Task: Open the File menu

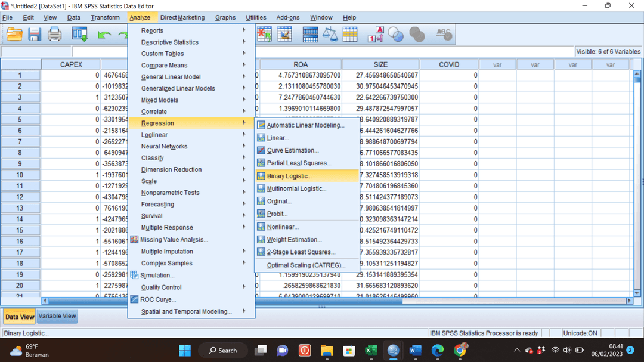Action: tap(7, 18)
